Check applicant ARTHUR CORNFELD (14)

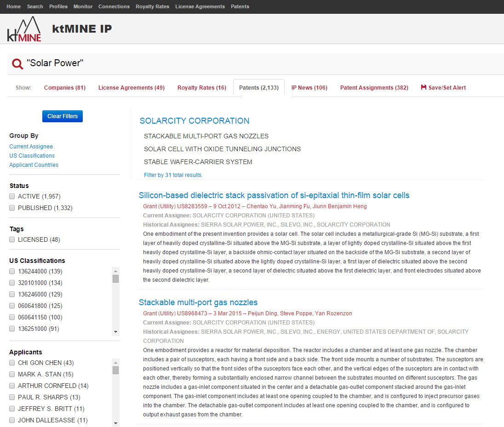click(x=12, y=386)
